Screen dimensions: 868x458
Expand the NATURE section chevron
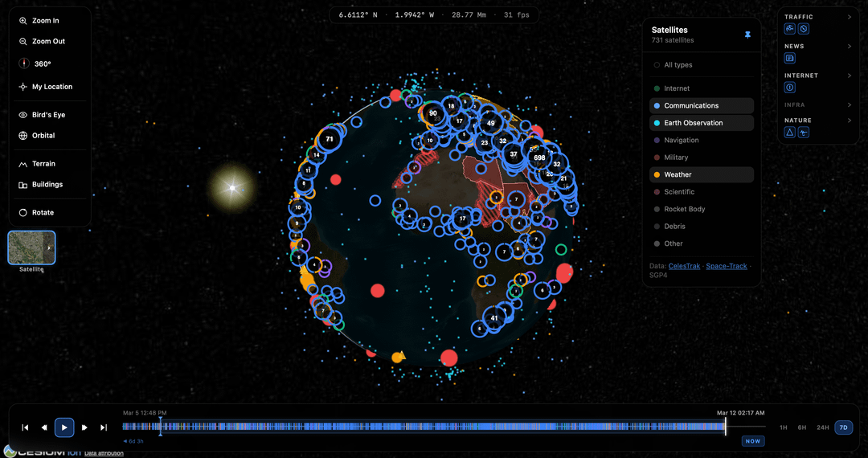(x=850, y=121)
